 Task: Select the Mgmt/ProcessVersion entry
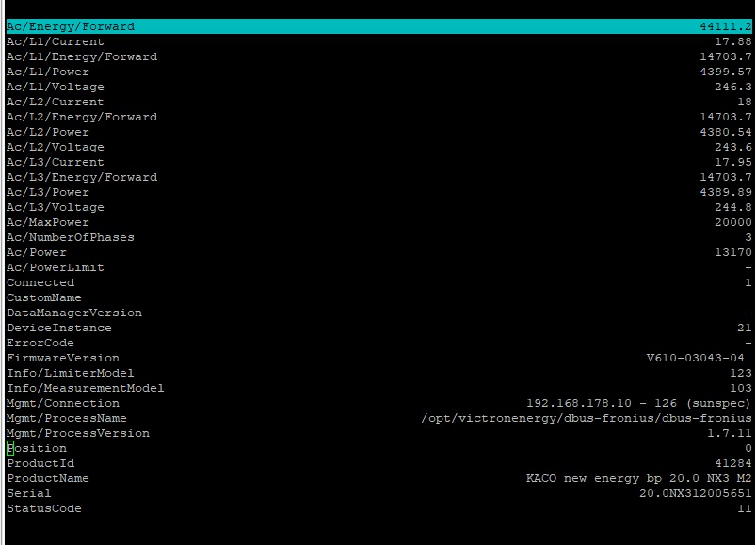click(378, 433)
